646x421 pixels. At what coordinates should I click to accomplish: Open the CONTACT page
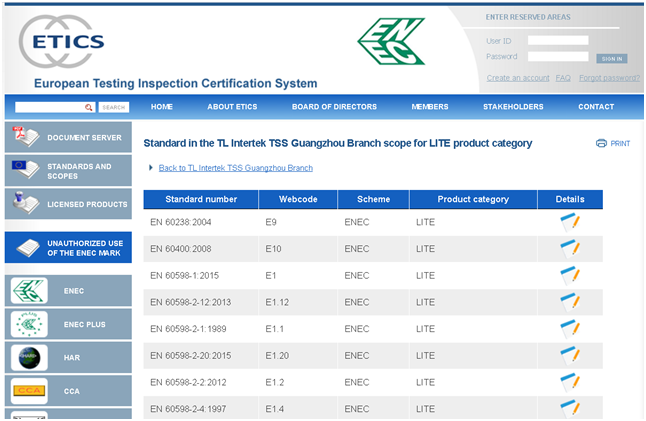coord(596,107)
